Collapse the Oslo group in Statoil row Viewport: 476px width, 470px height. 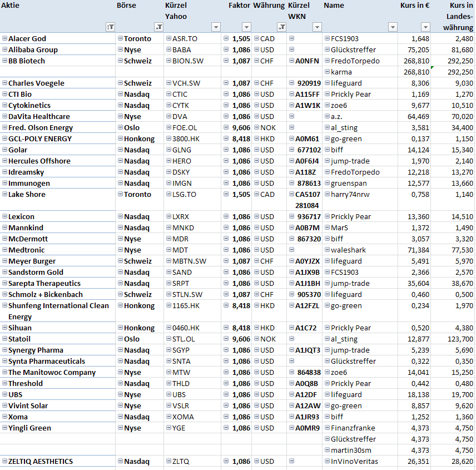tap(120, 339)
